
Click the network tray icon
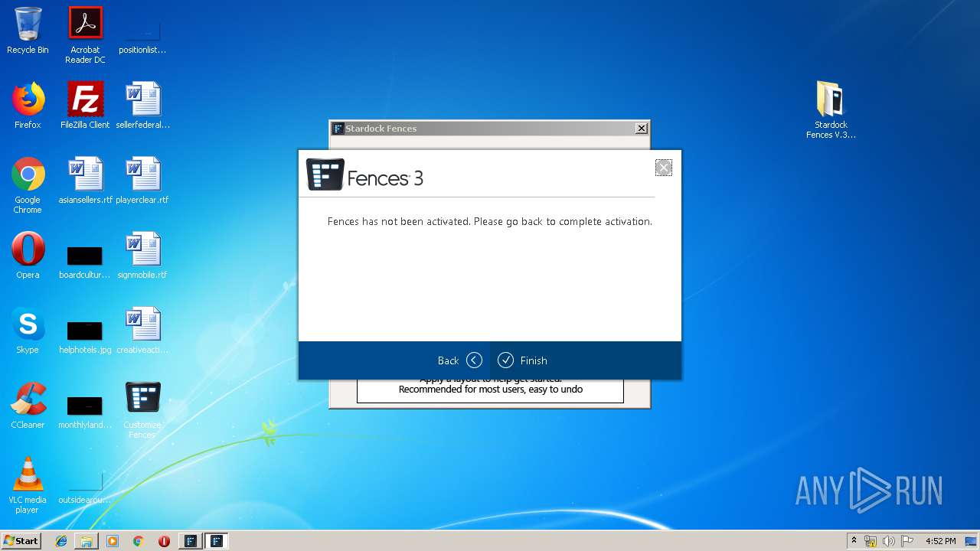coord(871,541)
